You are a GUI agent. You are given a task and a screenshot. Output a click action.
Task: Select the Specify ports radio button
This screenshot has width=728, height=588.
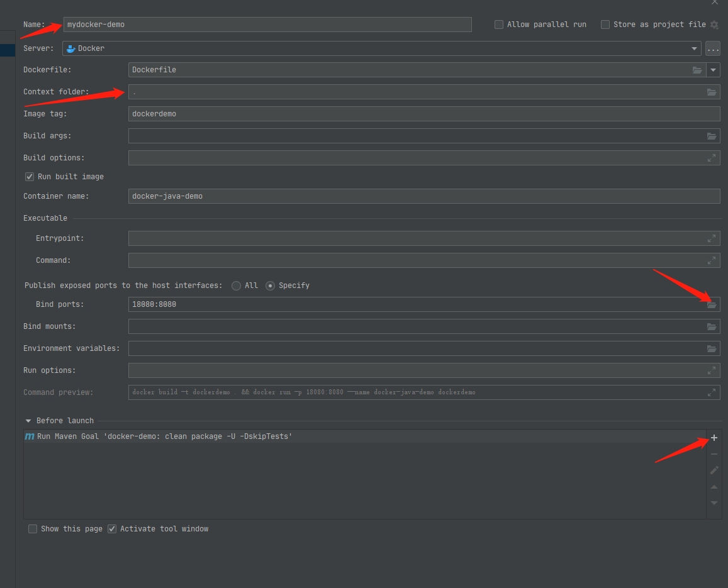270,286
